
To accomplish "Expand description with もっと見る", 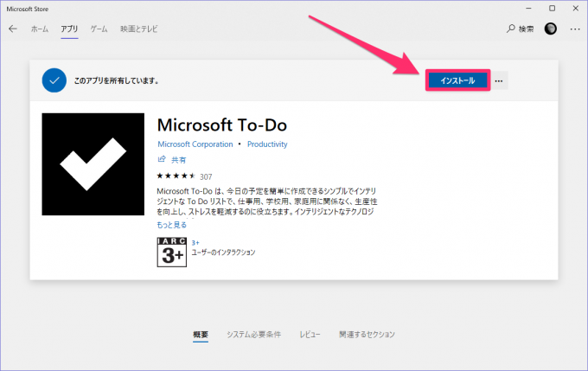I will tap(171, 225).
